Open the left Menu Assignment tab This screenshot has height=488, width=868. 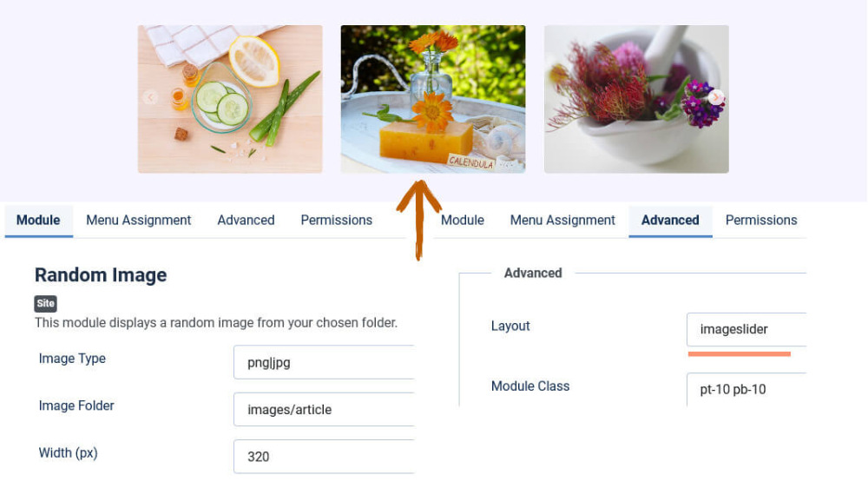point(138,221)
